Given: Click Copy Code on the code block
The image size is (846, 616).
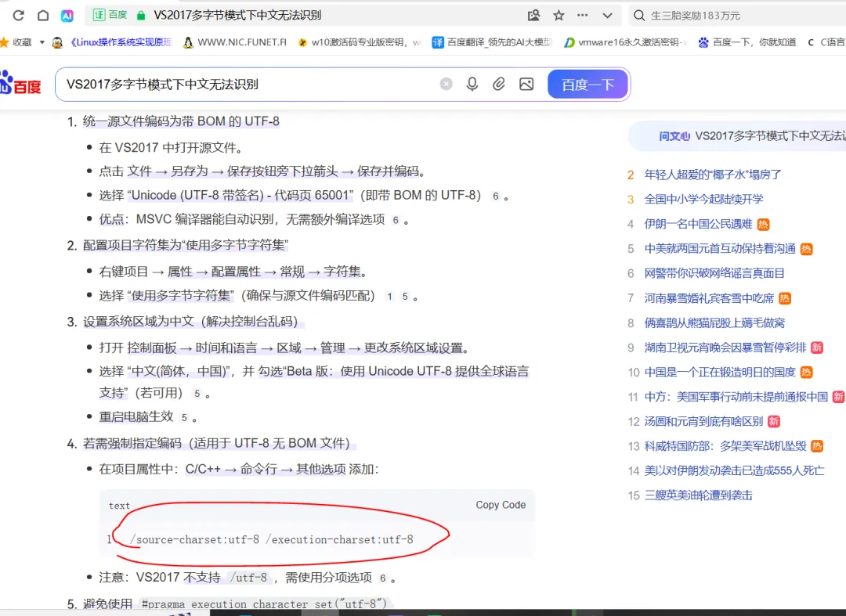Looking at the screenshot, I should pos(501,505).
